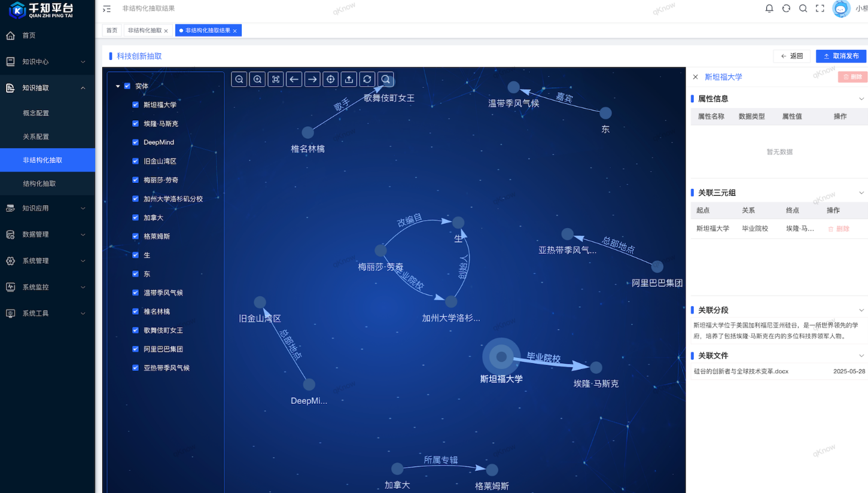Refresh the graph using the reload icon

(367, 78)
